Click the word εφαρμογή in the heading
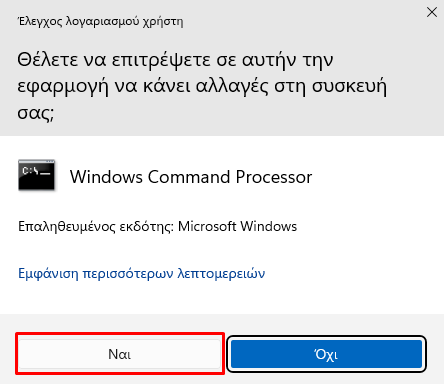Image resolution: width=444 pixels, height=384 pixels. point(63,87)
